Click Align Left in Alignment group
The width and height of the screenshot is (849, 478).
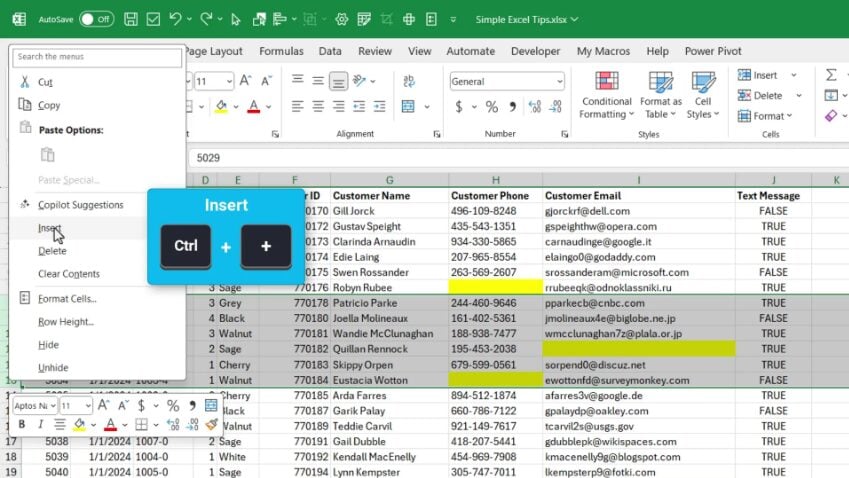point(297,106)
